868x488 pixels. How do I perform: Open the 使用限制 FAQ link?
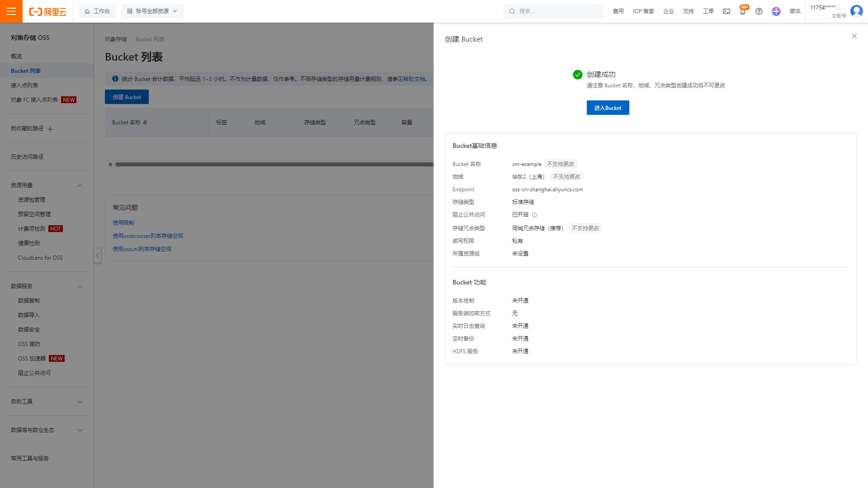(123, 223)
